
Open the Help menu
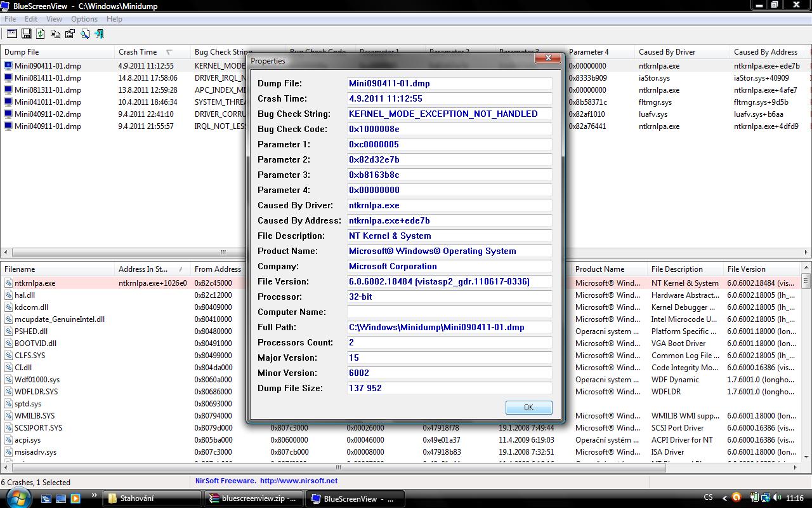click(x=114, y=19)
